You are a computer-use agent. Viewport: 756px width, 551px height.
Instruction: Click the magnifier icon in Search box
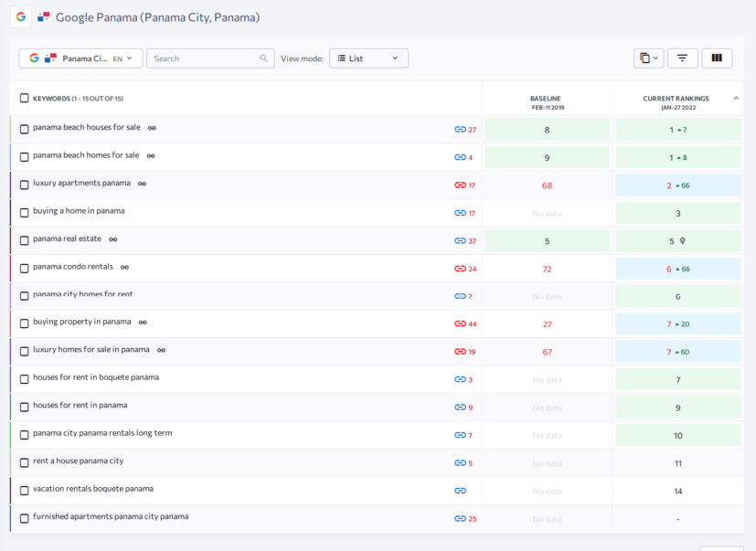(x=264, y=58)
